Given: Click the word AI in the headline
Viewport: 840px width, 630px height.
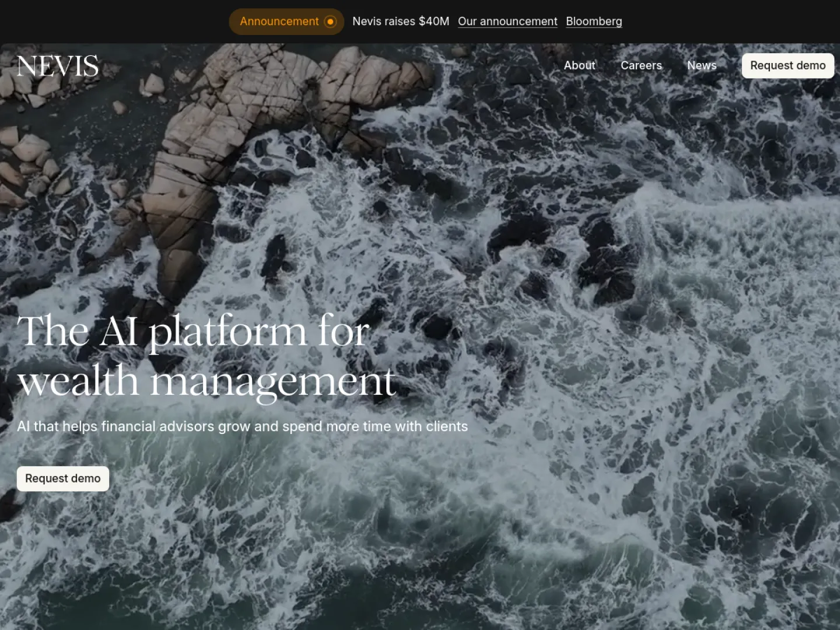Looking at the screenshot, I should pyautogui.click(x=119, y=331).
